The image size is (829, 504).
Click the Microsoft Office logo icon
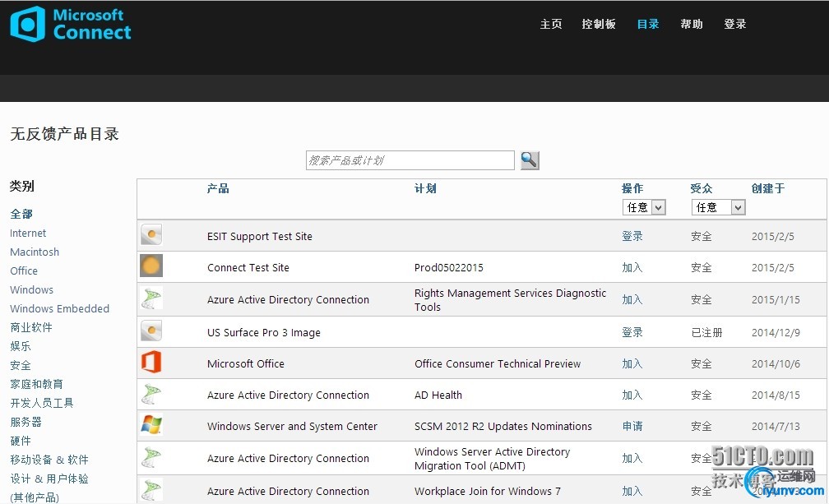(x=151, y=363)
